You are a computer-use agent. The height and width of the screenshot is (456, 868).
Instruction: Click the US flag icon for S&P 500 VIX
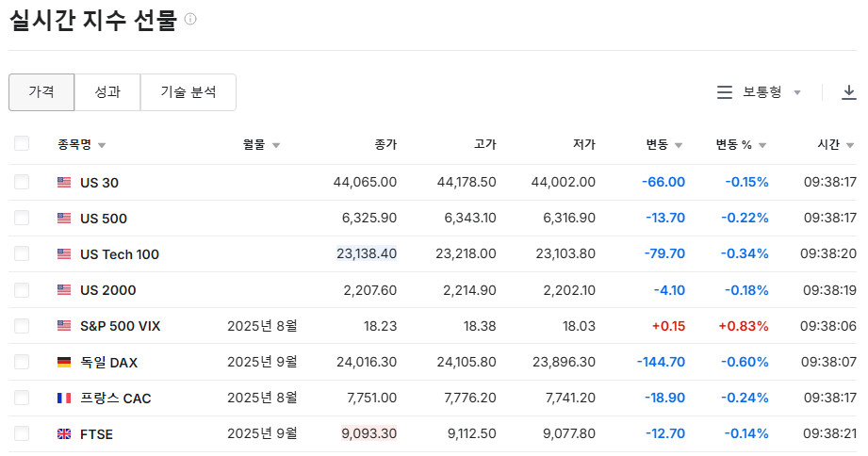pos(64,326)
